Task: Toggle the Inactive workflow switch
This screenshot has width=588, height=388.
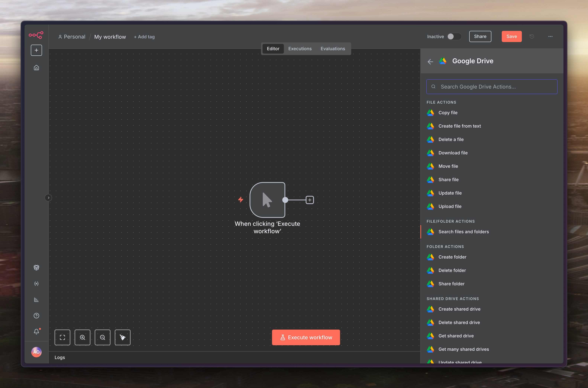Action: (x=454, y=37)
